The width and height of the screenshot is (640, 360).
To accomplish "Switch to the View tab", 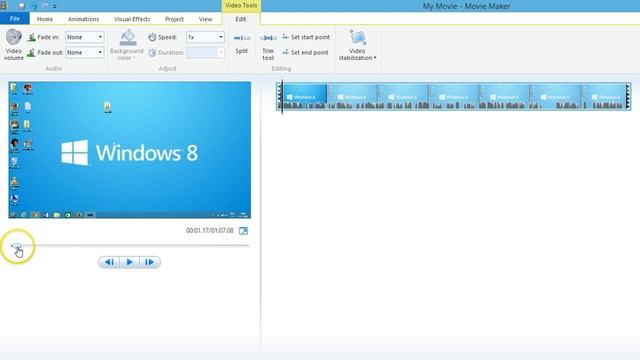I will (205, 19).
